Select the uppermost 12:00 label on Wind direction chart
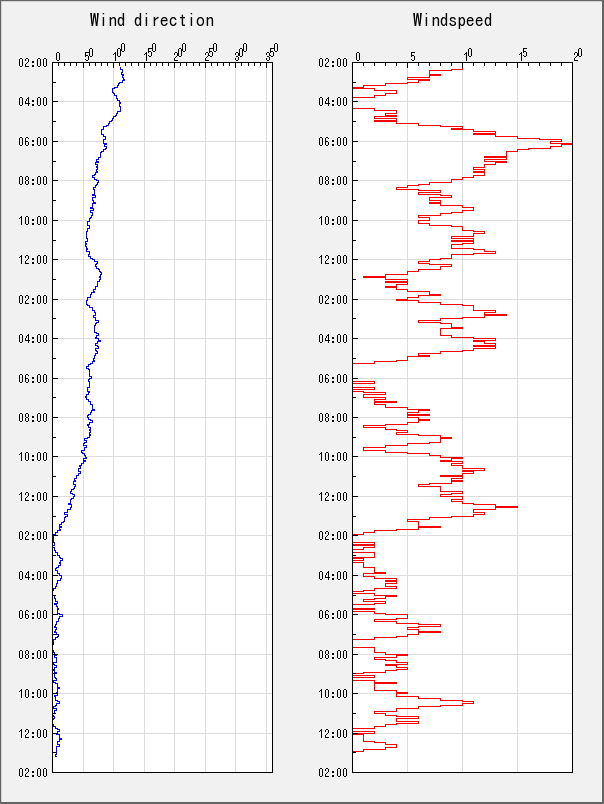The width and height of the screenshot is (604, 804). click(x=33, y=260)
